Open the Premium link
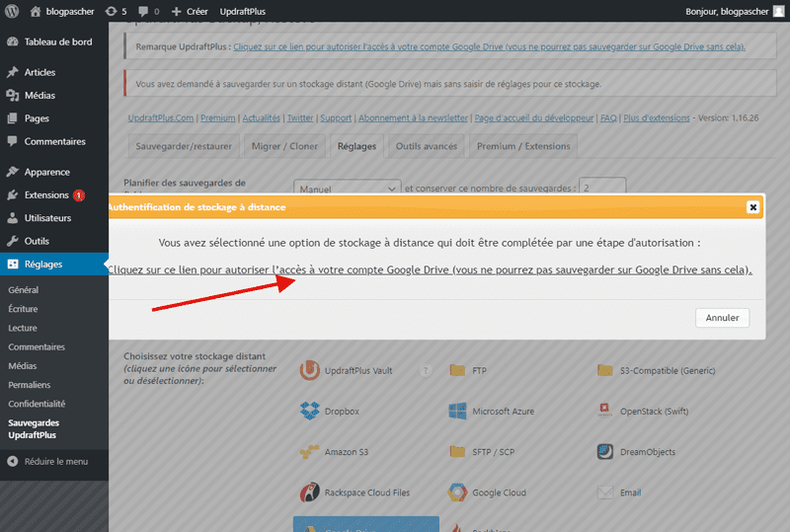 [x=217, y=117]
